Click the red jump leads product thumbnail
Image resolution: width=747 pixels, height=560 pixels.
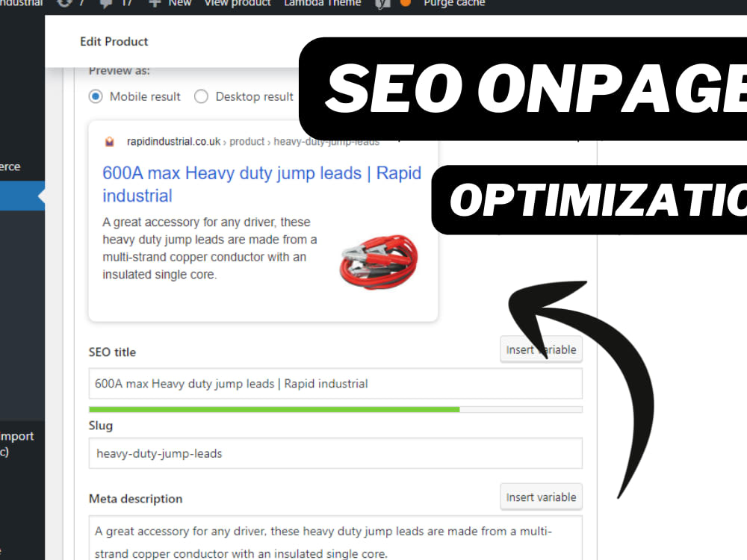(x=379, y=261)
